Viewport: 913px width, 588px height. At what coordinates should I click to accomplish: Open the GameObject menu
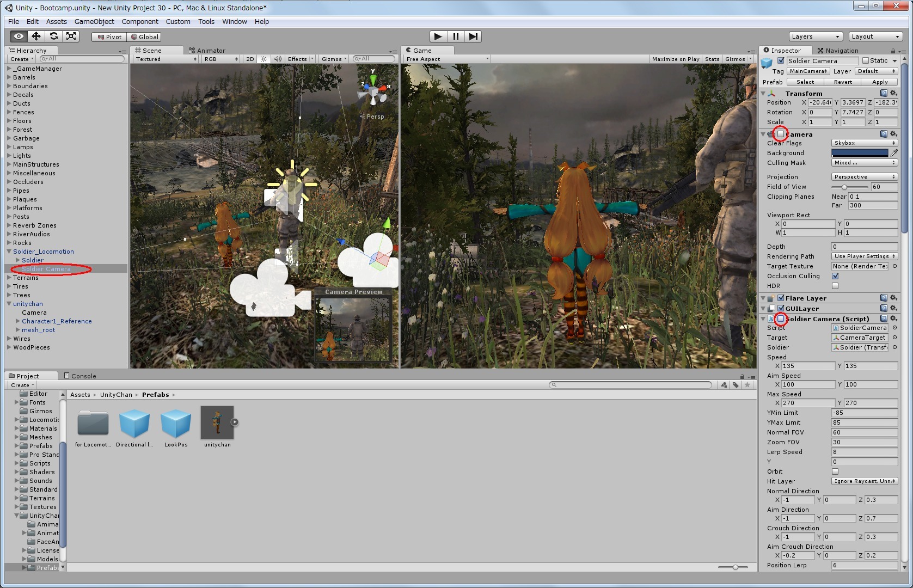pos(94,22)
